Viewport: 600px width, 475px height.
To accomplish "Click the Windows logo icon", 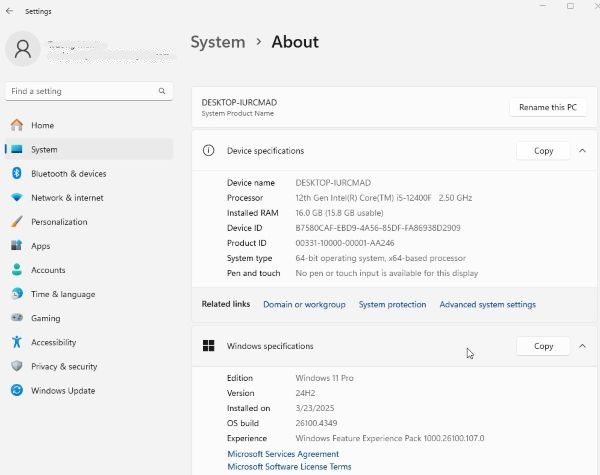I will 209,346.
